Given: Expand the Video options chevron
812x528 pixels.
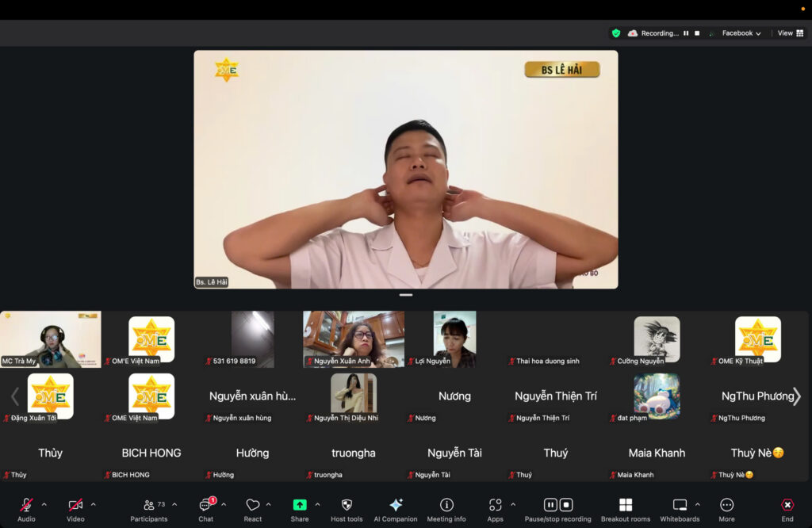Looking at the screenshot, I should click(93, 504).
